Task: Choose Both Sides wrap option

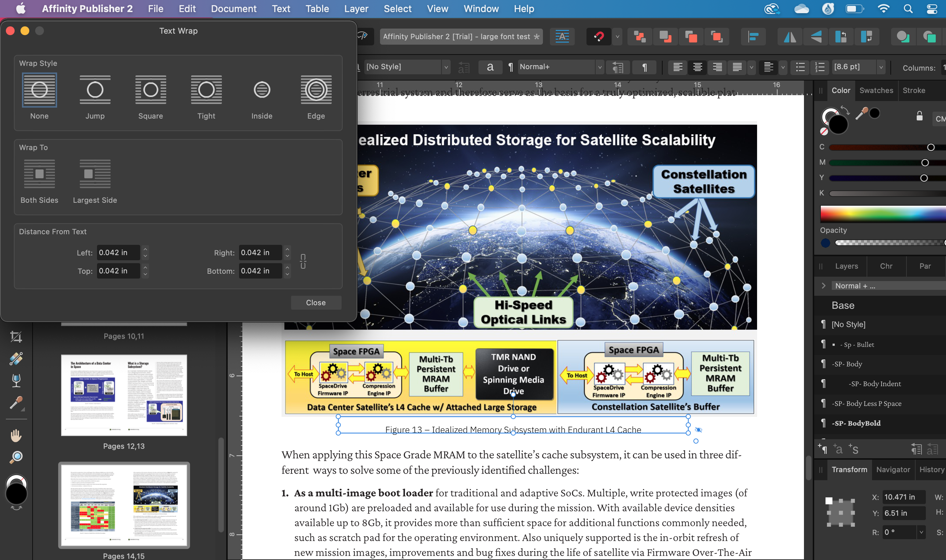Action: click(39, 174)
